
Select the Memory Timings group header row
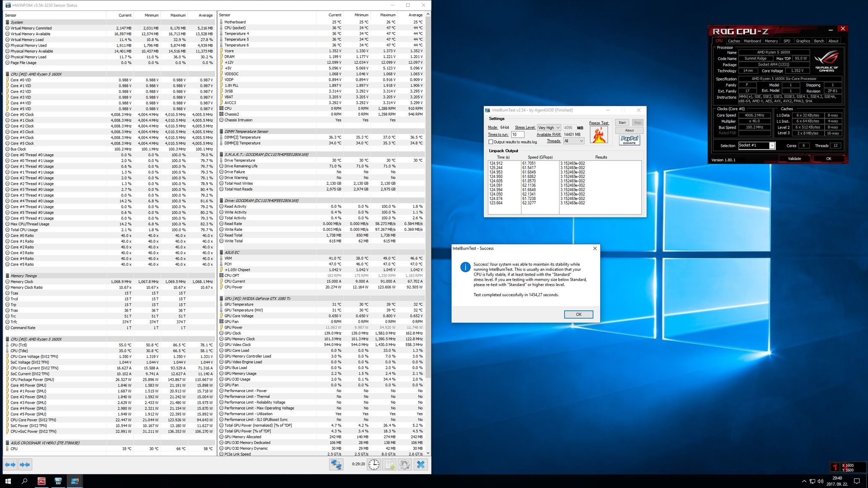click(109, 276)
